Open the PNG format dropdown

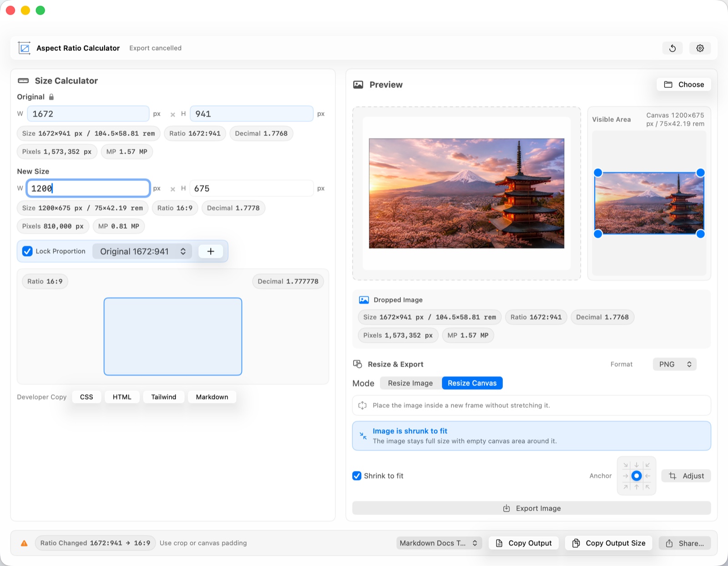(675, 364)
